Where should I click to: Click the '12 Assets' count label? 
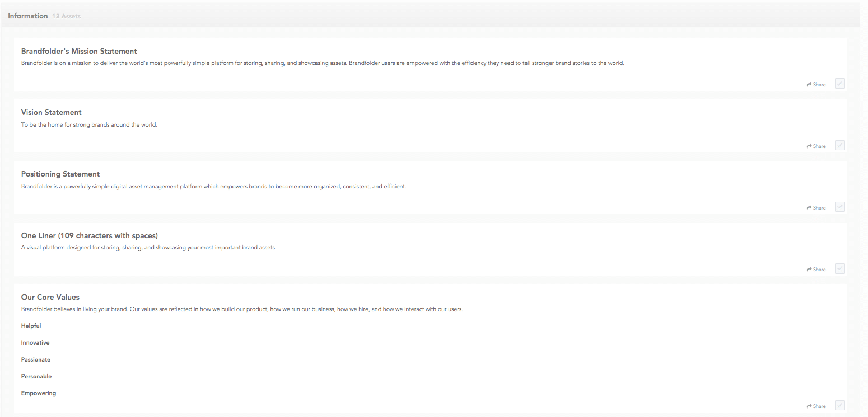coord(66,17)
